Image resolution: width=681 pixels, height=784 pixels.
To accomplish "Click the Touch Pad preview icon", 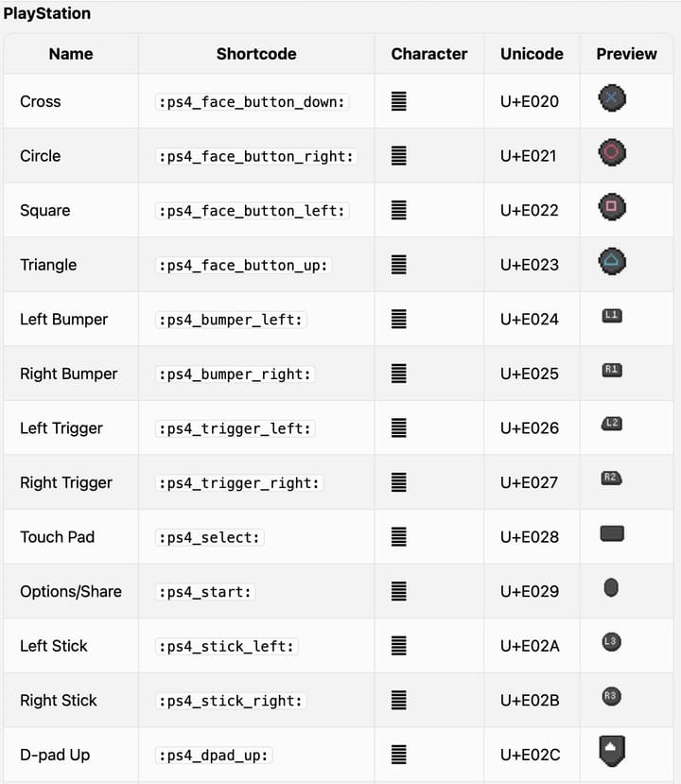I will (612, 533).
